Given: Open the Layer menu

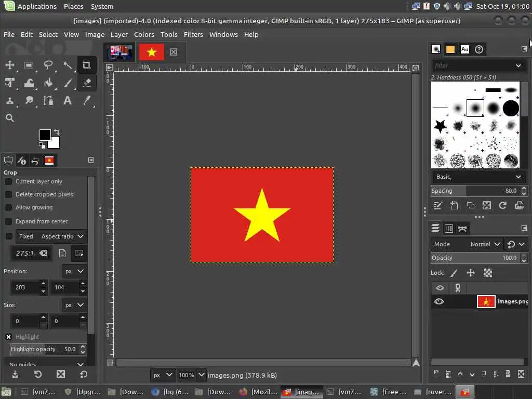Looking at the screenshot, I should 119,35.
